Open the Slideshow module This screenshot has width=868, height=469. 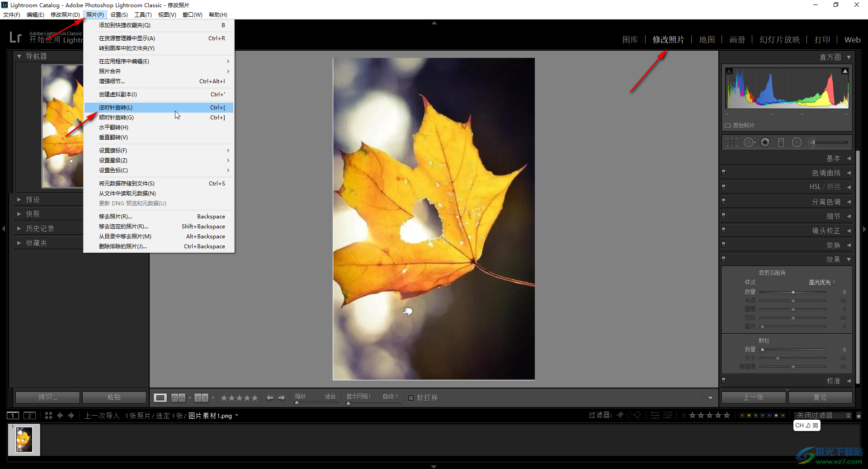(780, 40)
